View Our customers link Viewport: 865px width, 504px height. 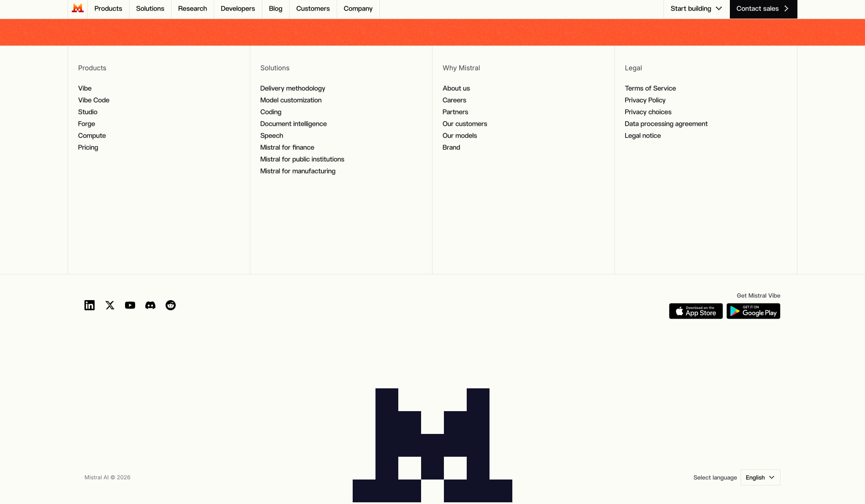[x=465, y=124]
